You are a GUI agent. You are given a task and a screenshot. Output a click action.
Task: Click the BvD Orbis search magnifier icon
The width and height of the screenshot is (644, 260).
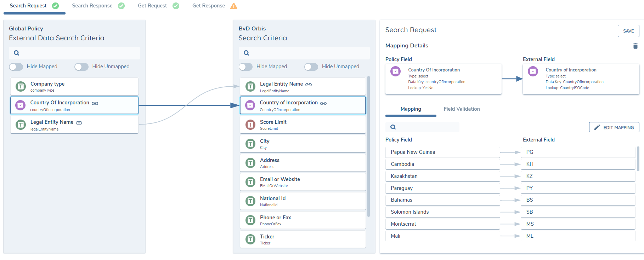[246, 53]
